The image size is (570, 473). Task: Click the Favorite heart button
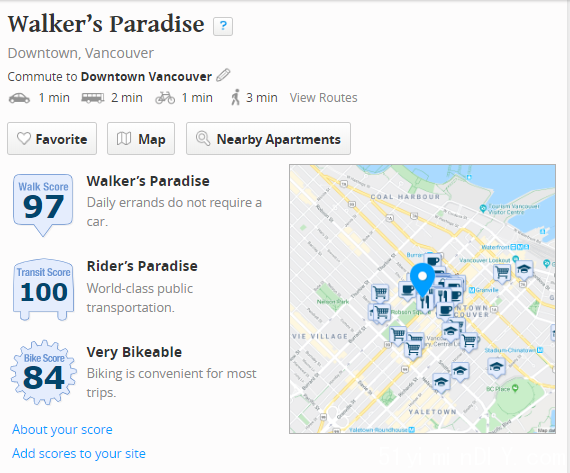coord(52,139)
